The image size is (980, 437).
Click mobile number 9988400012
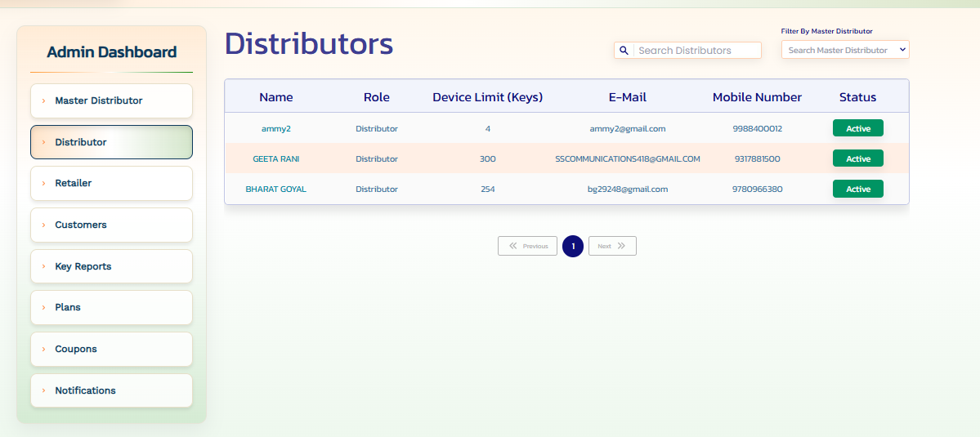pyautogui.click(x=758, y=128)
